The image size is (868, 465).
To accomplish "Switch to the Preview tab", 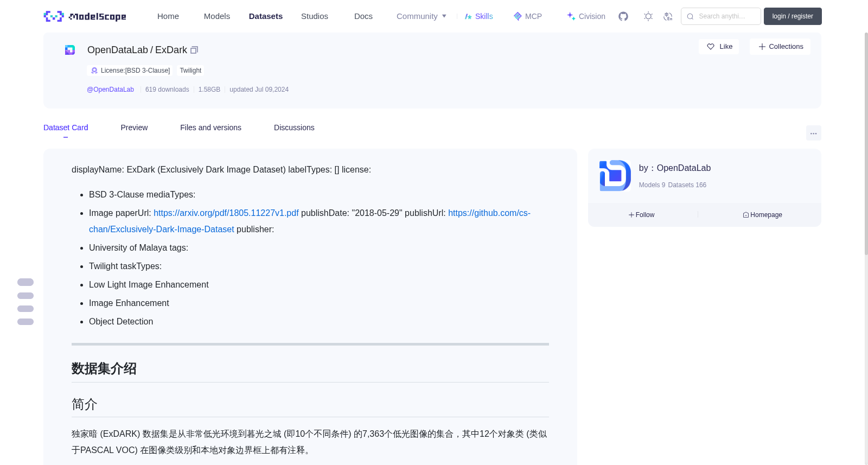I will click(134, 128).
